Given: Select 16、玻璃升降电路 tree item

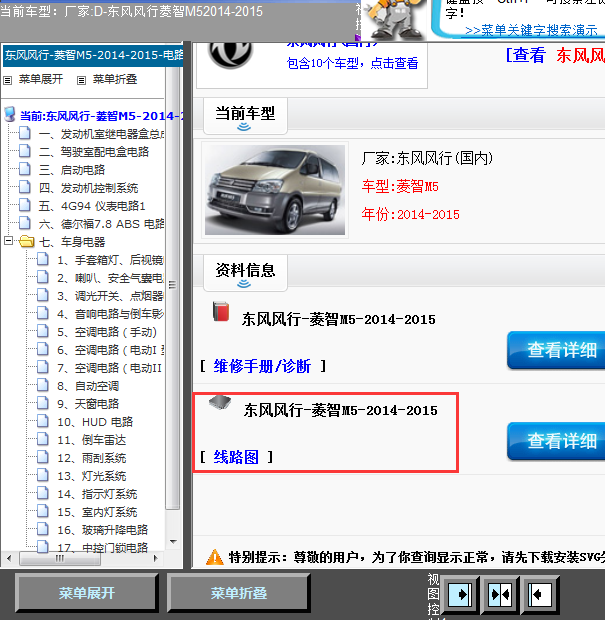Looking at the screenshot, I should (103, 530).
